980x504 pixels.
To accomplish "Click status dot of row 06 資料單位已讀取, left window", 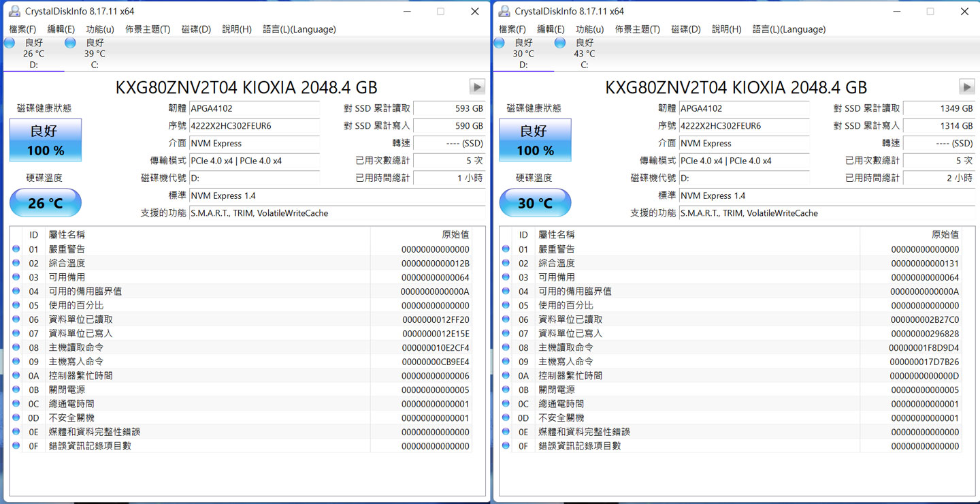I will point(16,319).
